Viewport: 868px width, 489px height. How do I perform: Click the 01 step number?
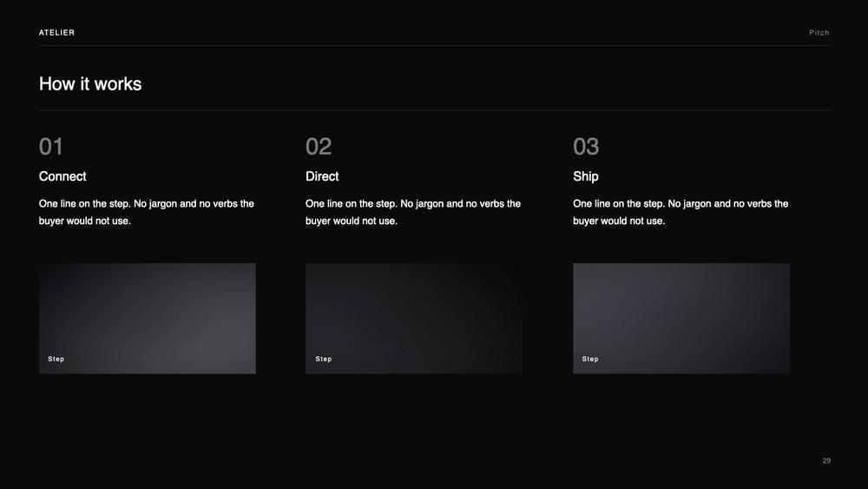51,147
